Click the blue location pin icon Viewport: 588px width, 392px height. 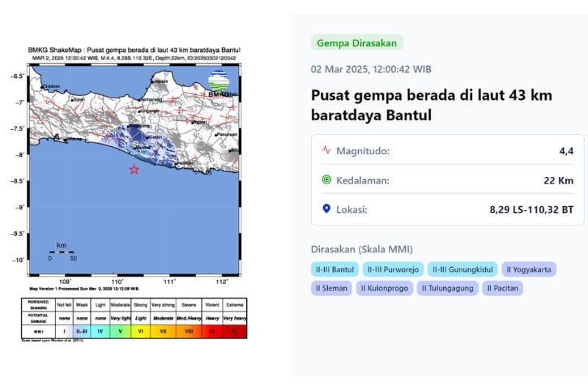[x=326, y=209]
